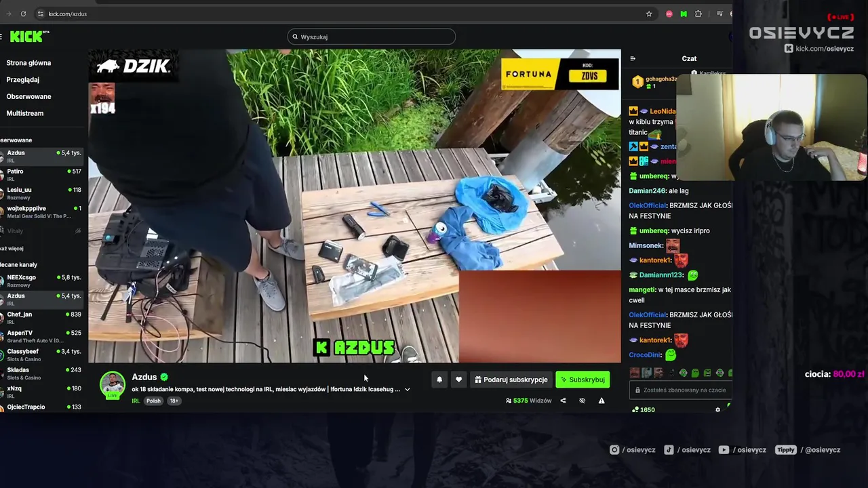Toggle the hamburger sidebar menu
This screenshot has width=868, height=488.
click(x=1, y=37)
